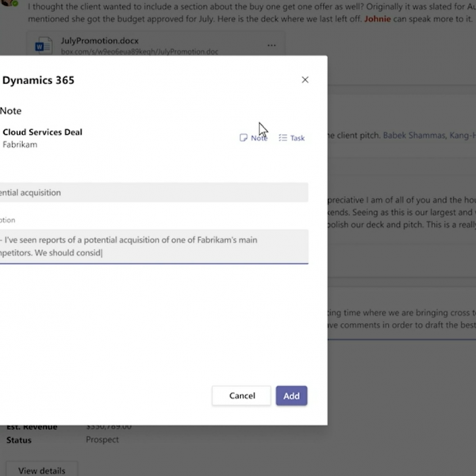
Task: Click the box.com JulyPromotion URL text
Action: tap(140, 52)
